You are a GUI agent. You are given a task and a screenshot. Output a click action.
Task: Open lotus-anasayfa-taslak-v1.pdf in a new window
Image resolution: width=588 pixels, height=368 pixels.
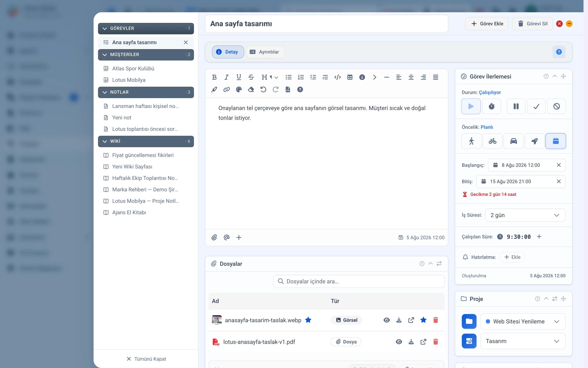point(423,342)
